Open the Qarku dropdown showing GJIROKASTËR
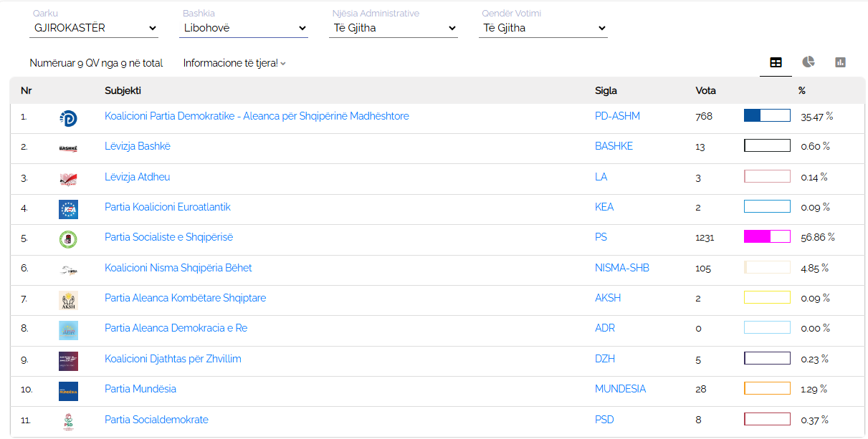868x439 pixels. (x=95, y=28)
